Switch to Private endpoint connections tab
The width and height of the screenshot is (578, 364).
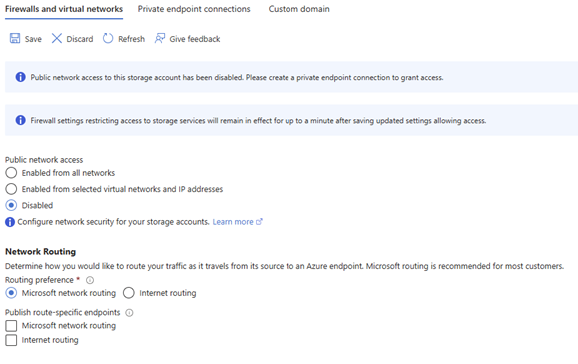click(x=194, y=9)
